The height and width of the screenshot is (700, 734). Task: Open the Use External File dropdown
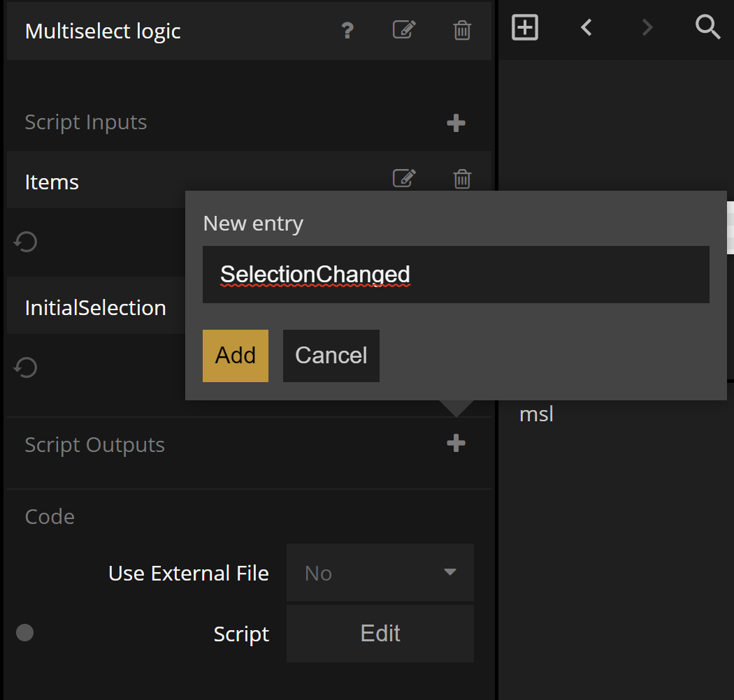pos(380,573)
